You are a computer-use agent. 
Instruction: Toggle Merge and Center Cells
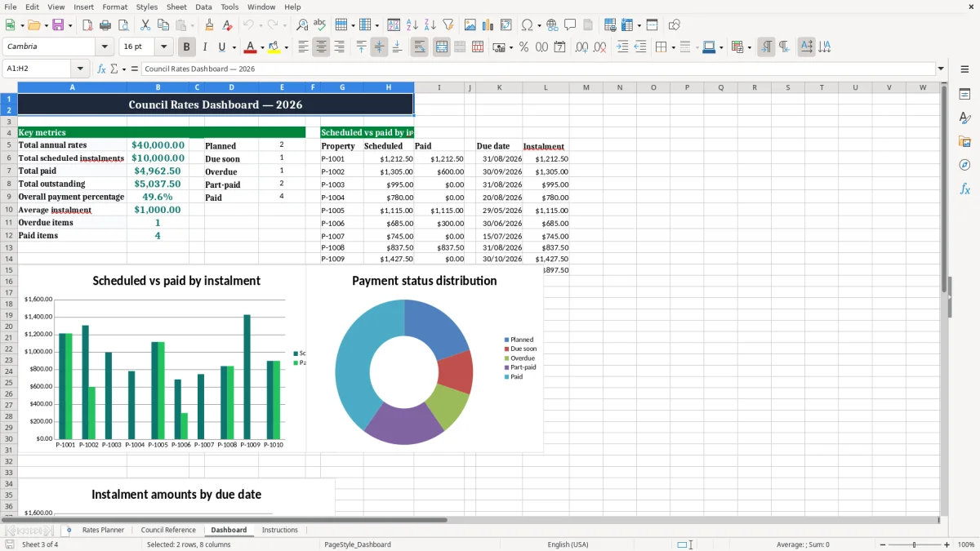coord(442,47)
